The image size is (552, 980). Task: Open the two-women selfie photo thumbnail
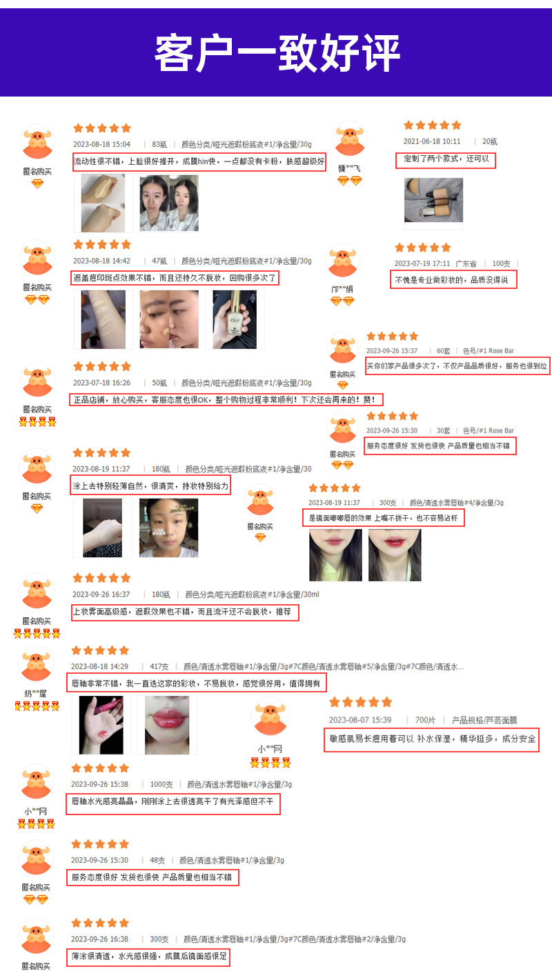coord(169,203)
